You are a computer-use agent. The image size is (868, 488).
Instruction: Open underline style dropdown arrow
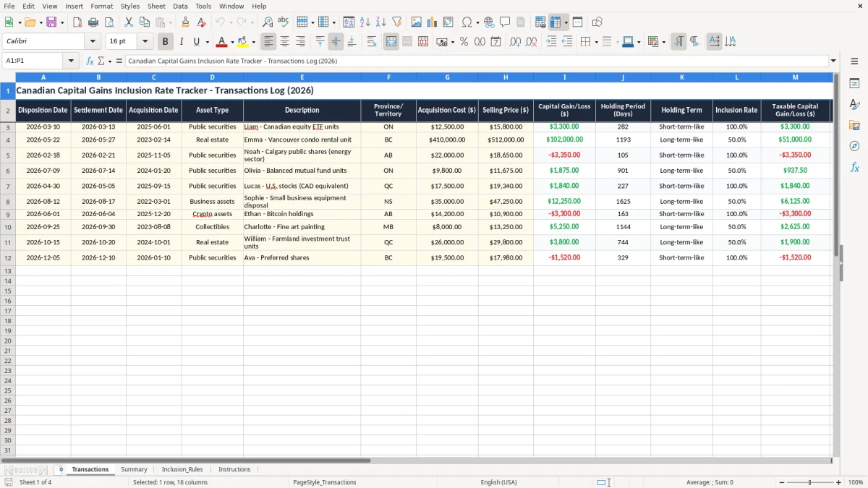[207, 42]
